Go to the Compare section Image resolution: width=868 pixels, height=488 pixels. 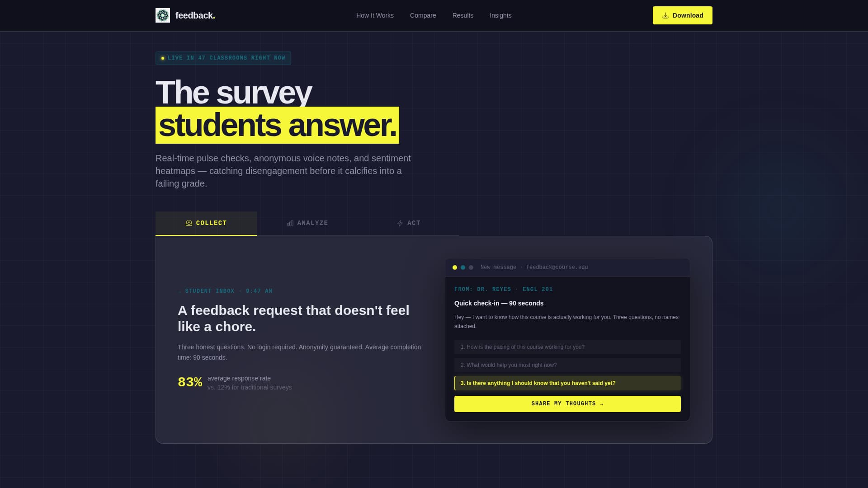(x=423, y=15)
